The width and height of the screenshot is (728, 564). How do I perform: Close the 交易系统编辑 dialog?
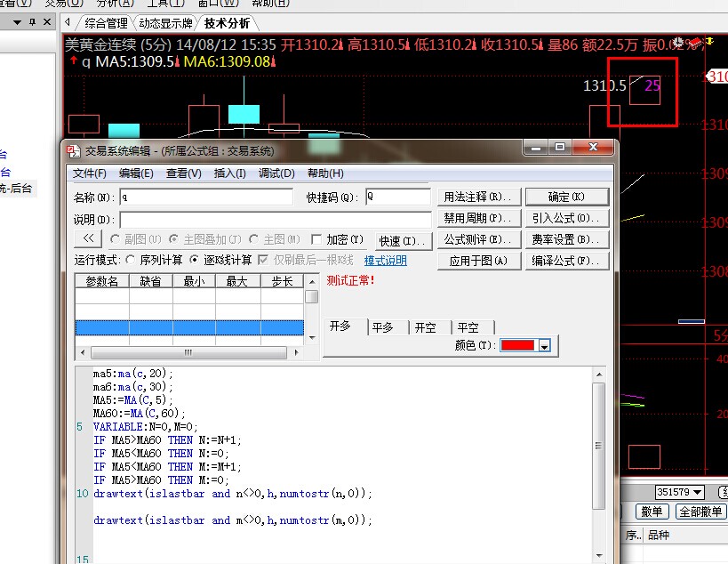[x=593, y=148]
